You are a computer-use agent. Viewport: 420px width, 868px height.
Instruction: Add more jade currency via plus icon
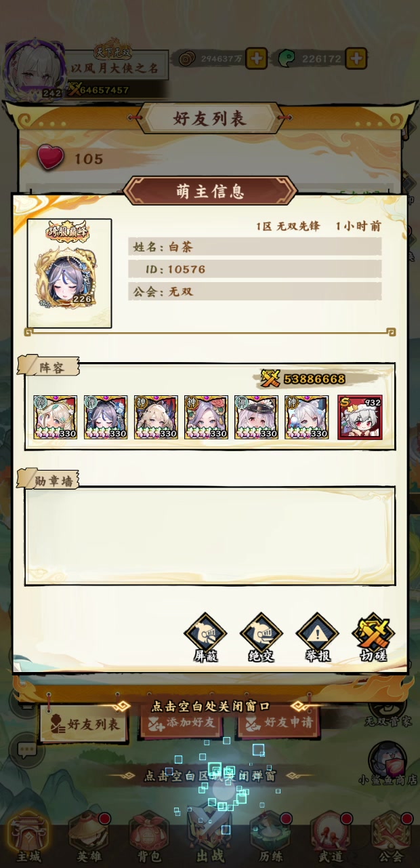356,58
